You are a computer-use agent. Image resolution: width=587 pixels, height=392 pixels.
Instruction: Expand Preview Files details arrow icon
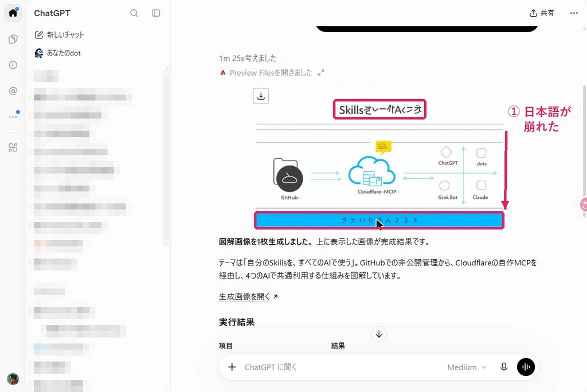(321, 73)
